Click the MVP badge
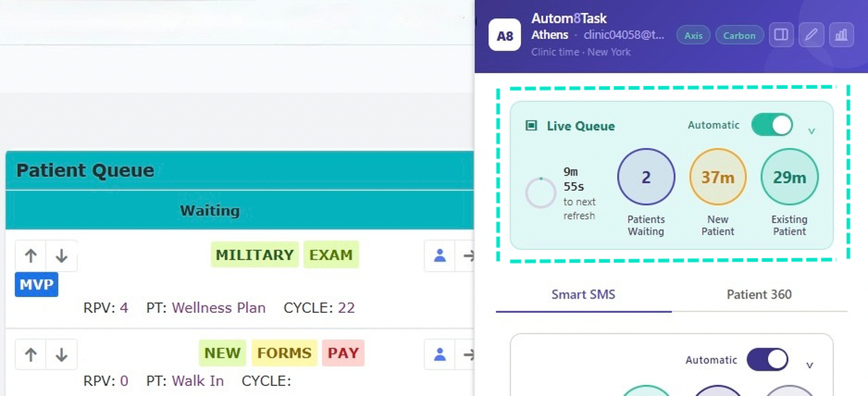 [x=36, y=284]
